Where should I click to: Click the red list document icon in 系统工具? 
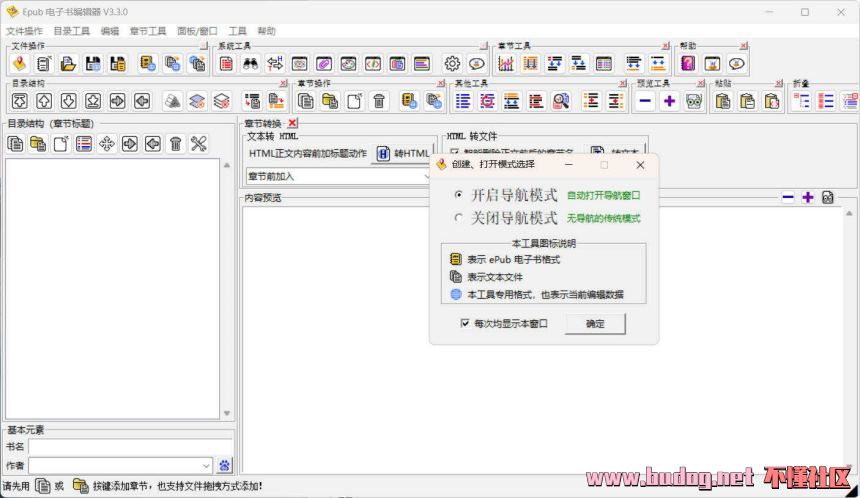226,64
